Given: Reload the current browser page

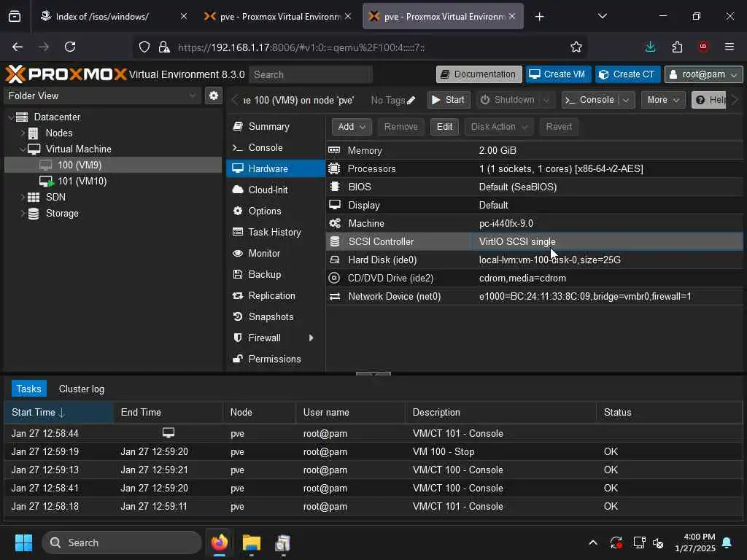Looking at the screenshot, I should pyautogui.click(x=70, y=47).
